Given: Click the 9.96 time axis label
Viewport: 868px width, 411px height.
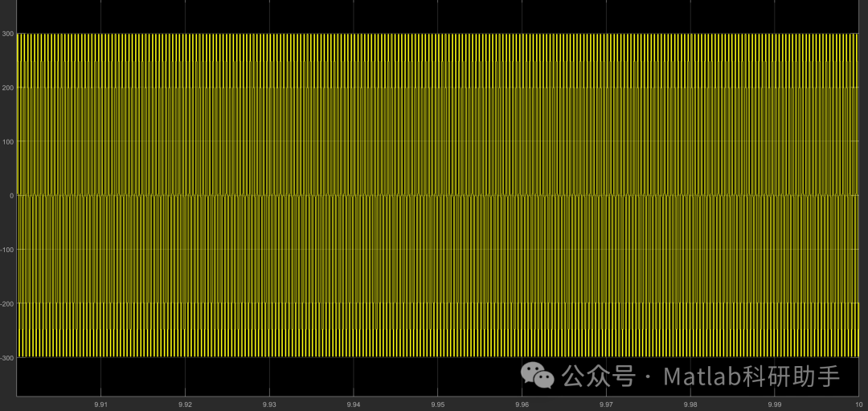Looking at the screenshot, I should click(522, 405).
